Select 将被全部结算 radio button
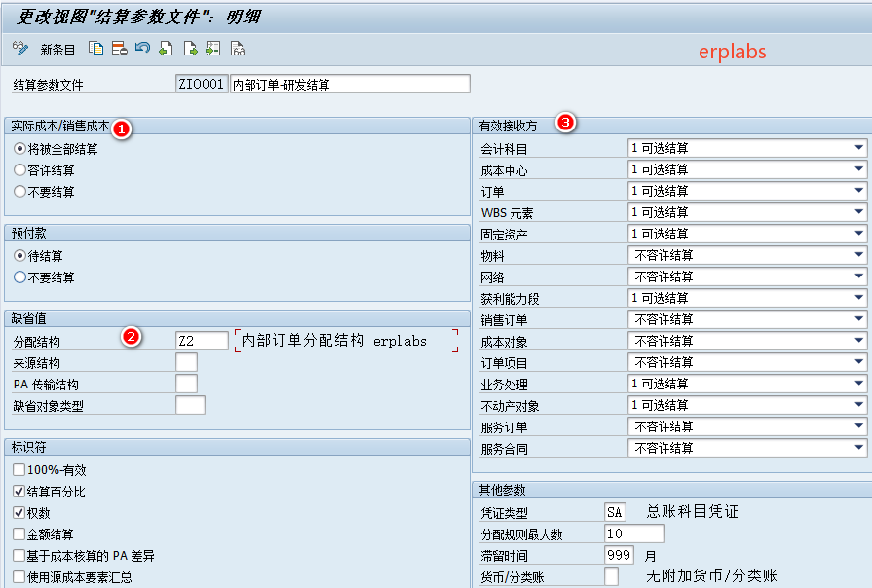Image resolution: width=872 pixels, height=588 pixels. [20, 149]
